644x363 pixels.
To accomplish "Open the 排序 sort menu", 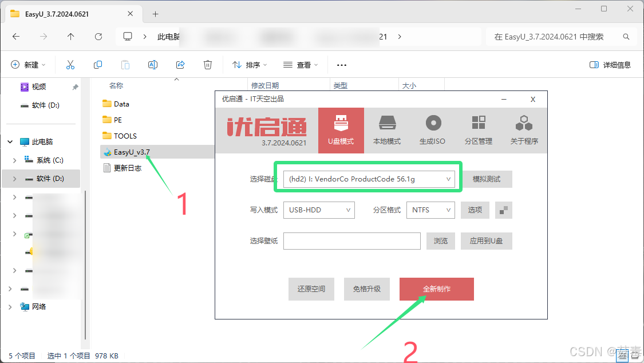I will (250, 65).
